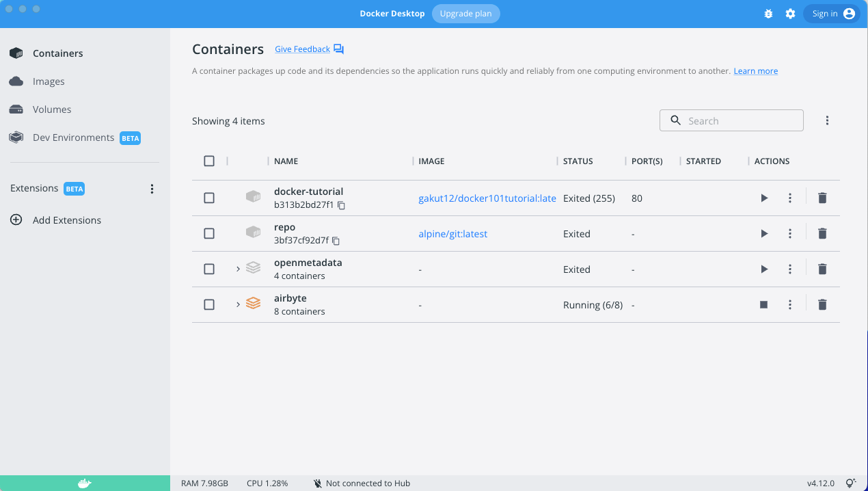Click the airbyte orange stack icon
Screen dimensions: 868x491
254,303
